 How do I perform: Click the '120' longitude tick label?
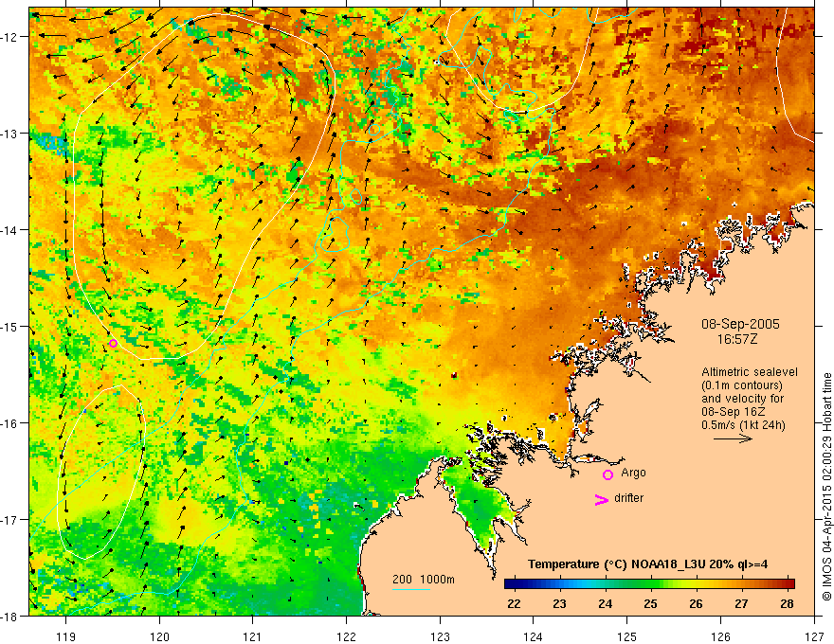point(159,636)
